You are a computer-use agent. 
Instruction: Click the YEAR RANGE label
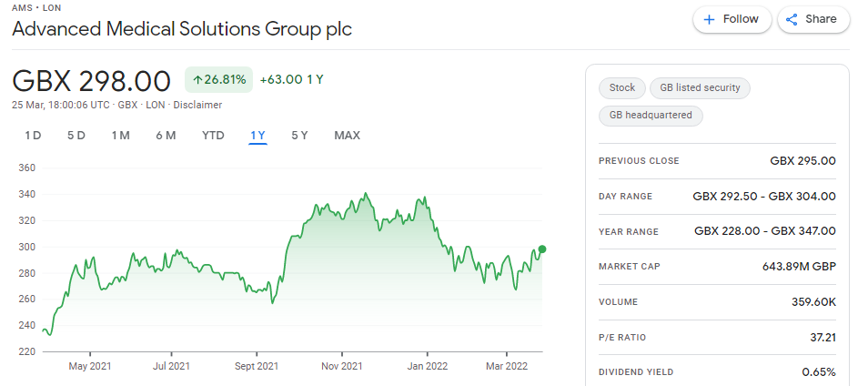point(629,231)
